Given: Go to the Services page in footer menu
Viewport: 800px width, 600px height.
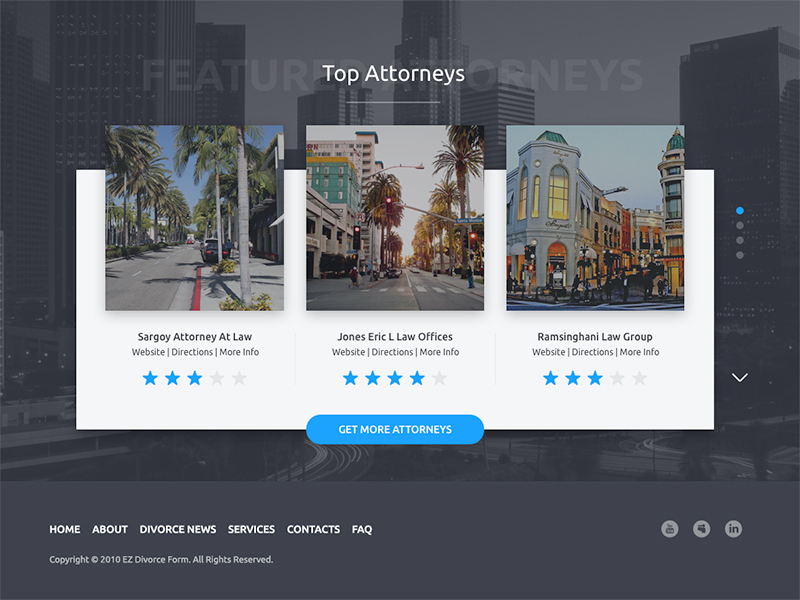Looking at the screenshot, I should pos(251,529).
